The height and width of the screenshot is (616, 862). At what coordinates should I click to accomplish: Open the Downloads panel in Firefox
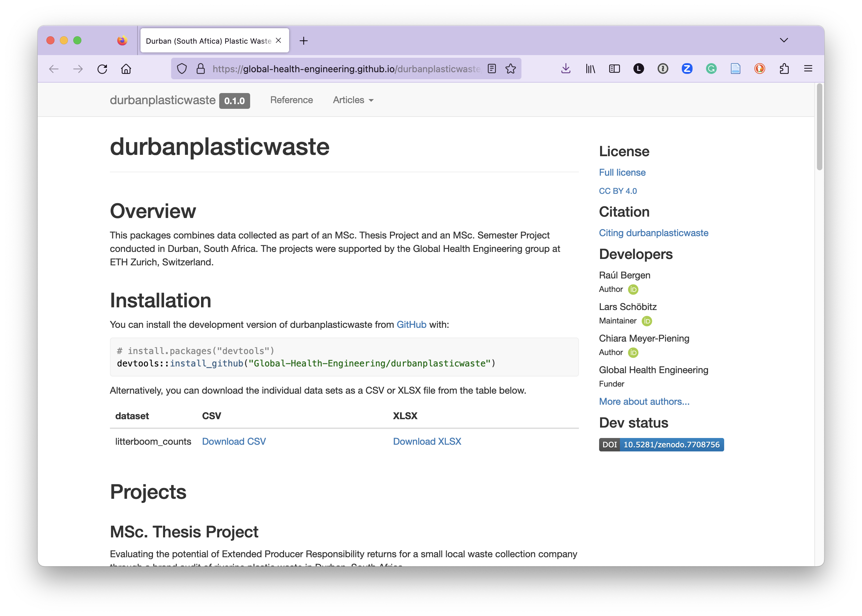[565, 69]
